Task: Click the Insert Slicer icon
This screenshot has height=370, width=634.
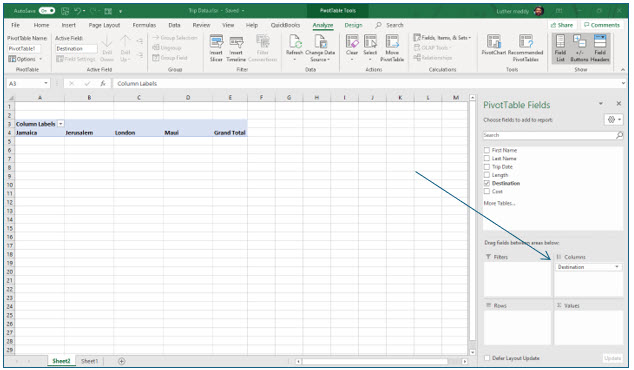Action: [216, 42]
